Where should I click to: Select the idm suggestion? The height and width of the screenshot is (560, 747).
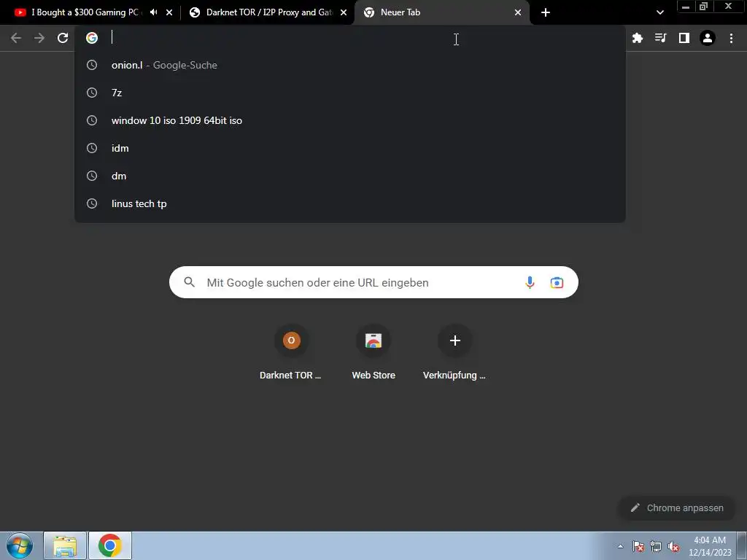coord(350,148)
